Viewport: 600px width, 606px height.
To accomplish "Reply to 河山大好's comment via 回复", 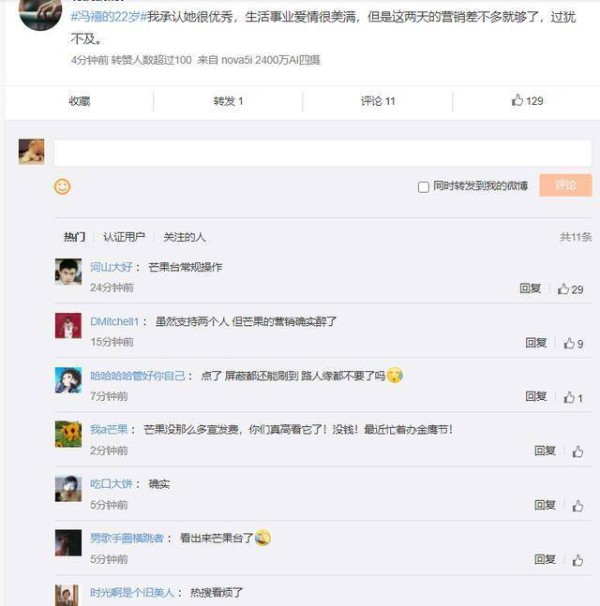I will coord(530,288).
